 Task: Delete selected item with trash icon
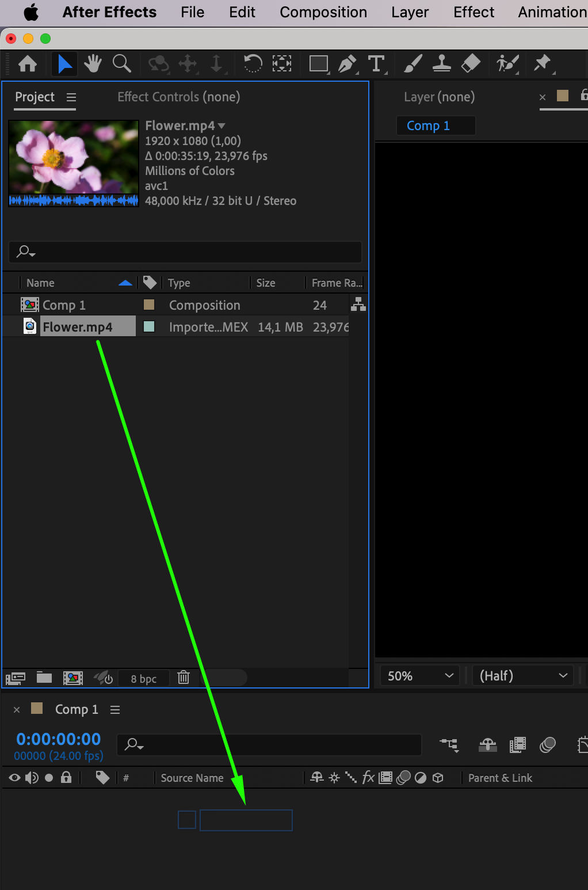[184, 678]
